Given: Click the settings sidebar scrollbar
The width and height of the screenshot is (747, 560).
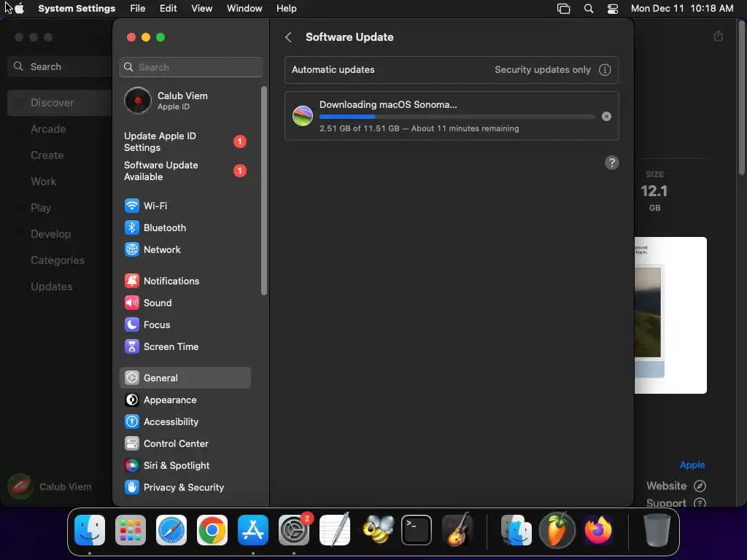Looking at the screenshot, I should (264, 191).
